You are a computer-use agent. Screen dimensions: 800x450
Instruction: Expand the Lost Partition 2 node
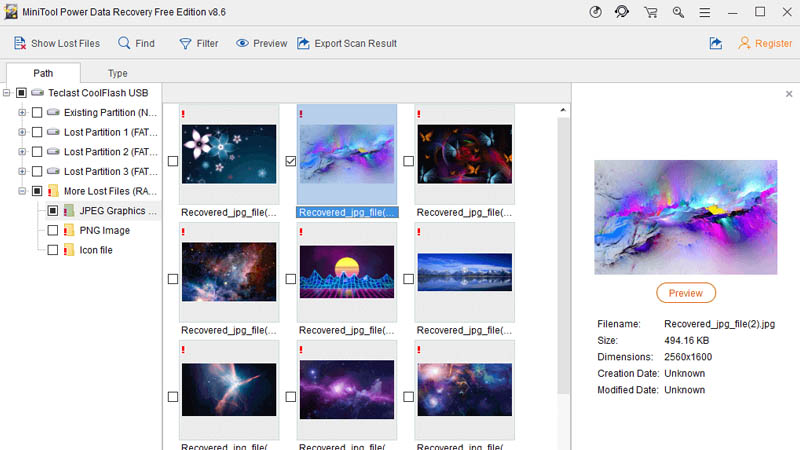click(x=22, y=152)
